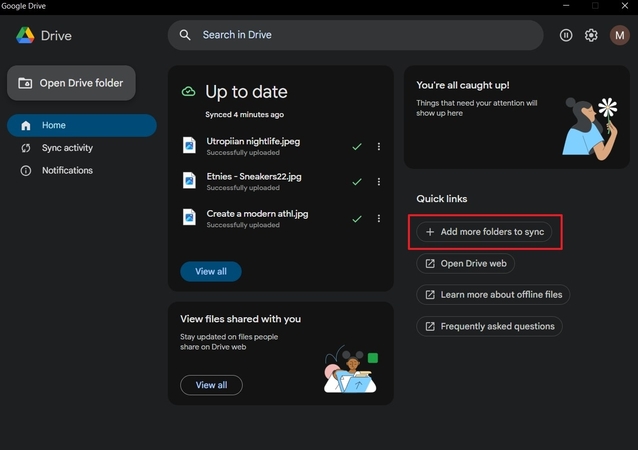This screenshot has height=450, width=638.
Task: Open Notifications in the sidebar
Action: 66,171
